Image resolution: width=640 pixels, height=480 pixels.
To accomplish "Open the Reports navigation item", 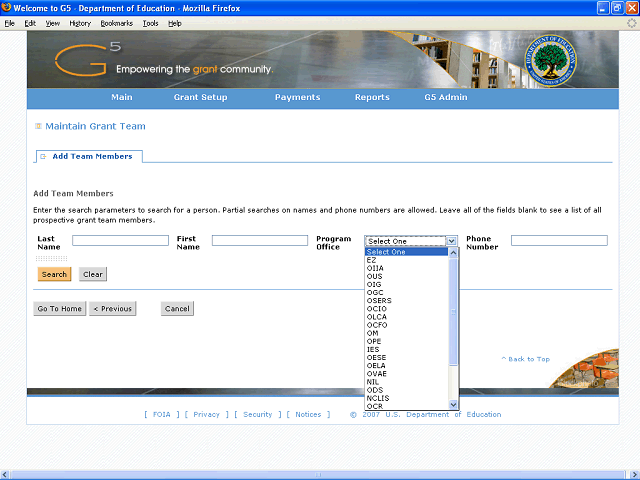I will click(372, 97).
